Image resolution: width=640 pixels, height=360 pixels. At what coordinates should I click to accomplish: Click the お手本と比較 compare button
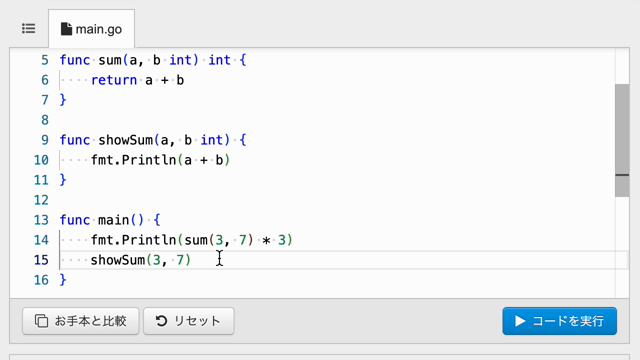[81, 321]
